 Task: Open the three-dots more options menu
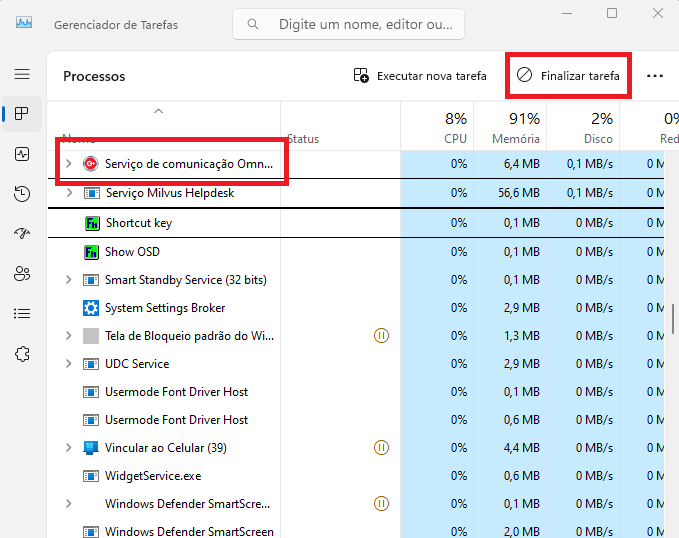[655, 76]
